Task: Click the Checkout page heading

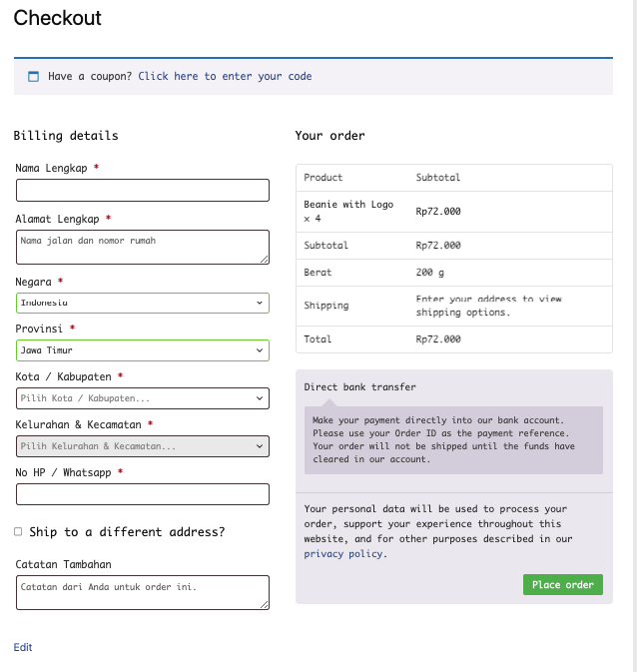Action: pyautogui.click(x=58, y=18)
